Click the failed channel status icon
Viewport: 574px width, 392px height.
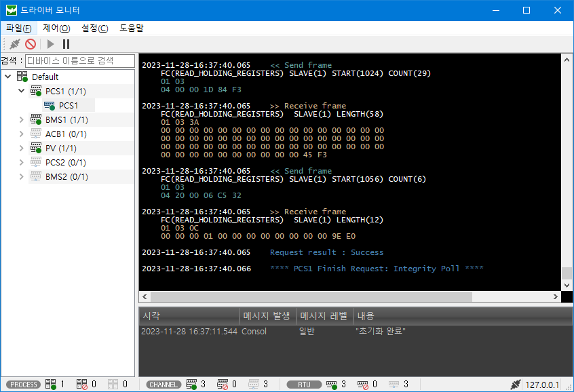coord(223,384)
